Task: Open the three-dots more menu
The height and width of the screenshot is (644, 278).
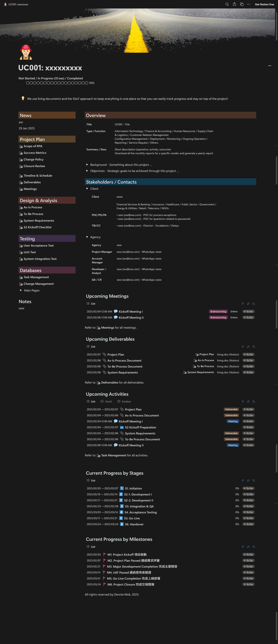Action: [x=248, y=4]
